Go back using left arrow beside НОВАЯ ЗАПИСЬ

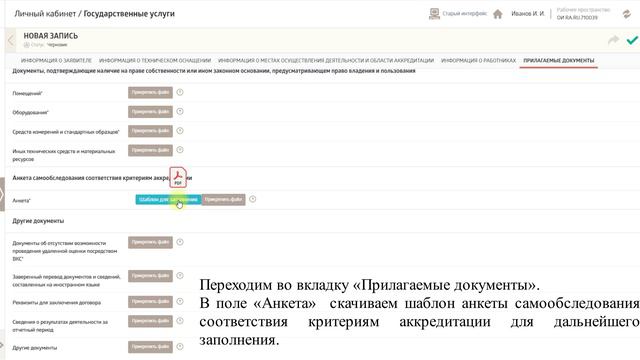coord(11,40)
